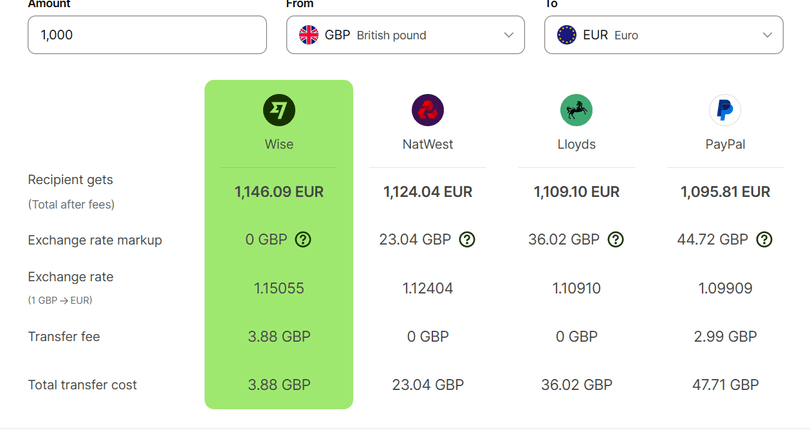Click the Wise 1,146.09 EUR amount
The width and height of the screenshot is (810, 446).
click(279, 192)
